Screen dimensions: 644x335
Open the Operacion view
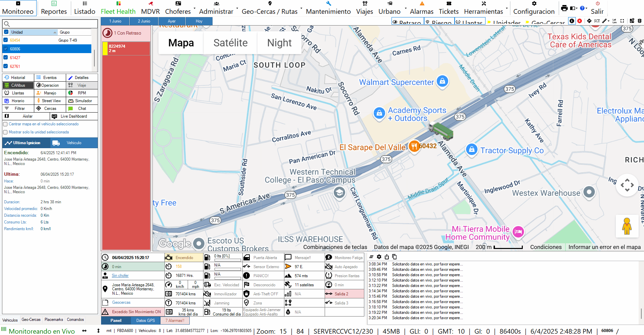pos(50,85)
